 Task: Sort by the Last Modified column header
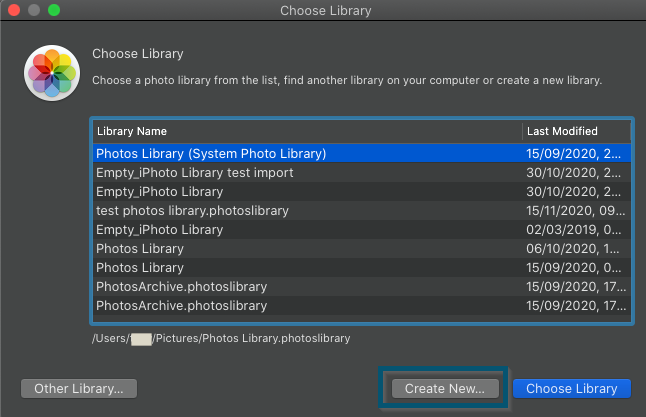point(576,131)
